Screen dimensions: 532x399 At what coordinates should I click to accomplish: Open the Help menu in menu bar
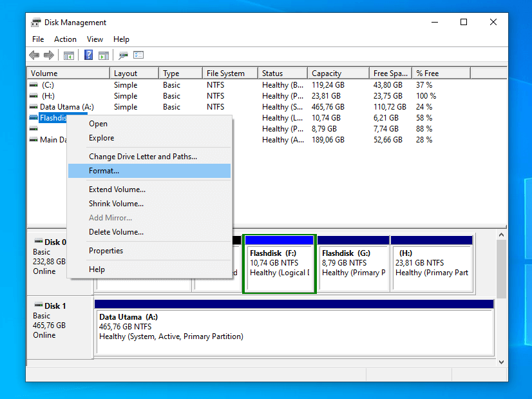pos(121,39)
